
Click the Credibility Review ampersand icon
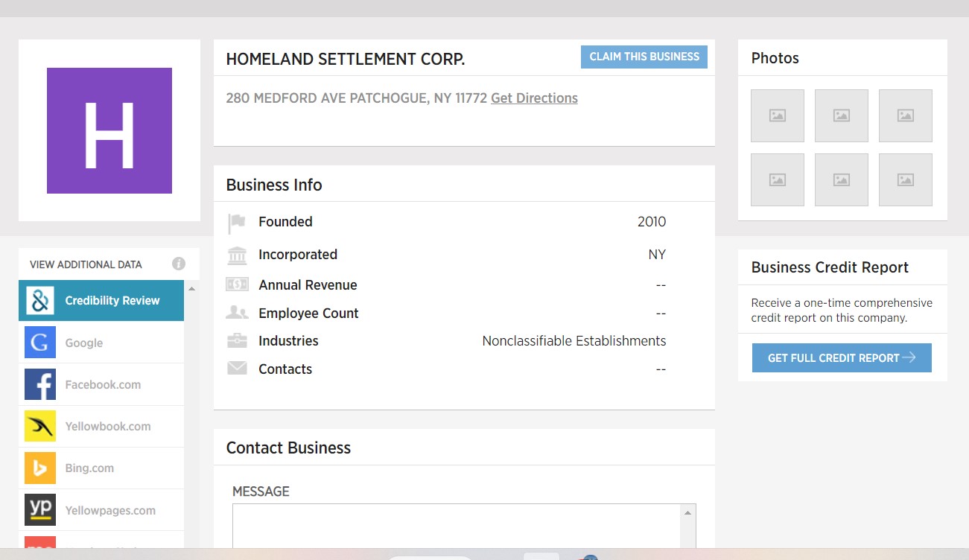click(40, 300)
